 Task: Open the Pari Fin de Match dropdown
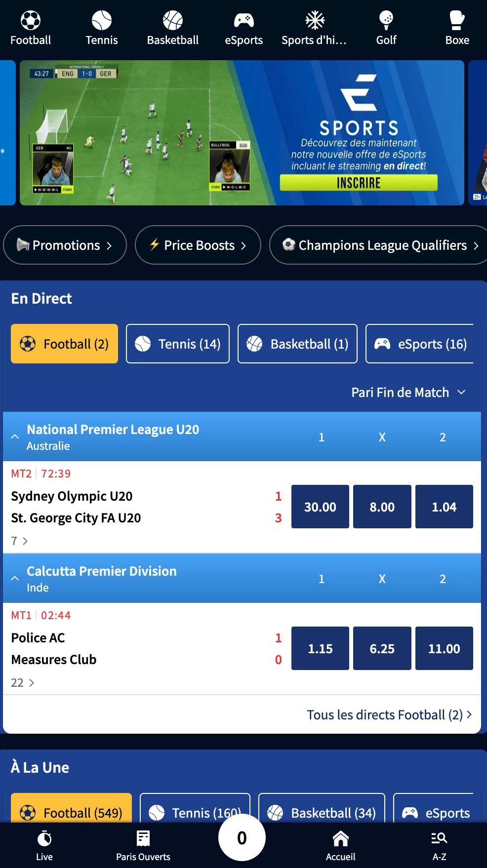tap(408, 393)
